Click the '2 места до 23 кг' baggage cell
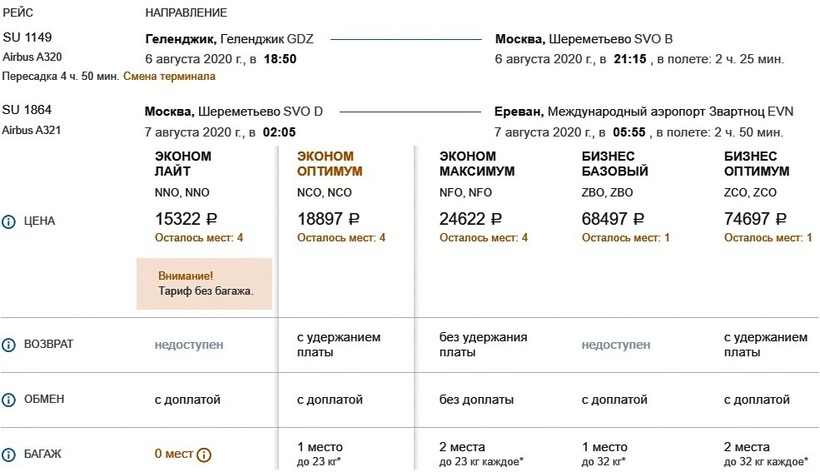The image size is (820, 472). (x=480, y=454)
